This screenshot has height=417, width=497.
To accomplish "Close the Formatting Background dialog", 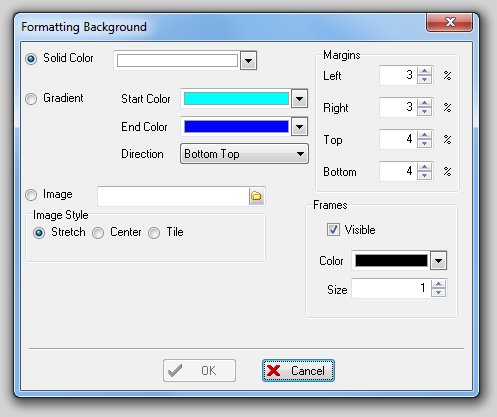I will point(449,22).
